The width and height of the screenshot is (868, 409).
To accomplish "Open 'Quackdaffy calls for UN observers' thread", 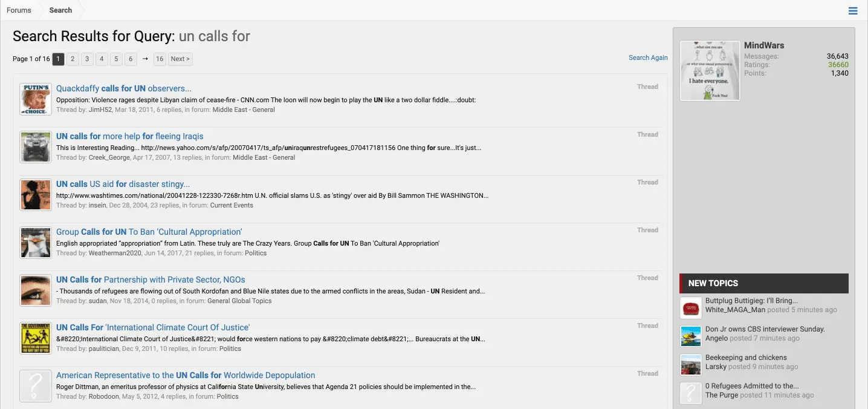I will pyautogui.click(x=123, y=88).
